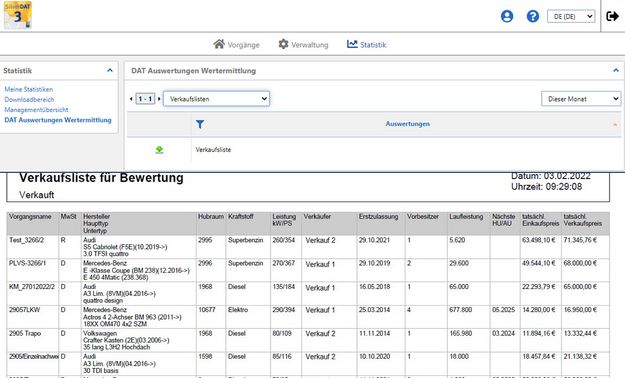
Task: Open Meine Statistiken link
Action: [29, 89]
